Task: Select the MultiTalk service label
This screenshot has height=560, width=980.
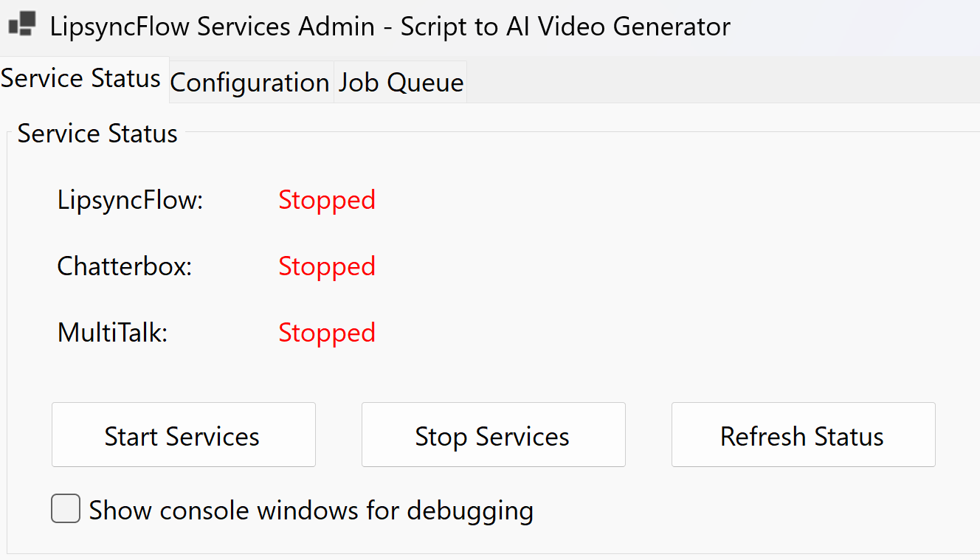Action: (x=111, y=332)
